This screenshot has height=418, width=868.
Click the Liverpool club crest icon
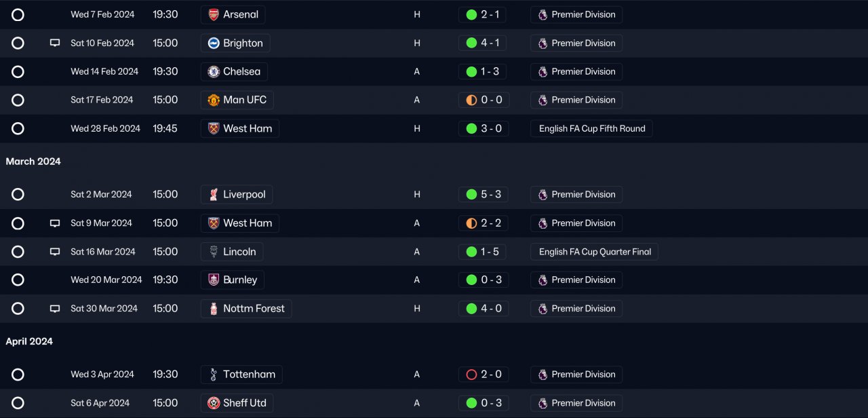tap(214, 195)
